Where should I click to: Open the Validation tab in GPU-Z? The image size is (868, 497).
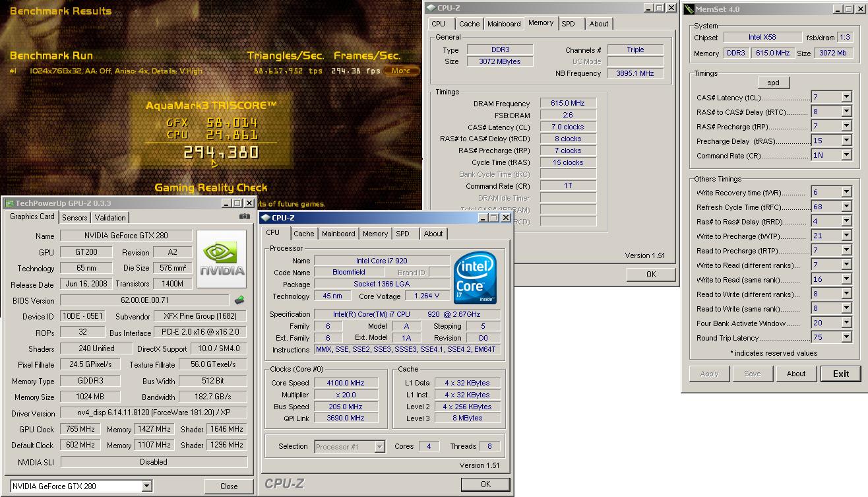[110, 217]
